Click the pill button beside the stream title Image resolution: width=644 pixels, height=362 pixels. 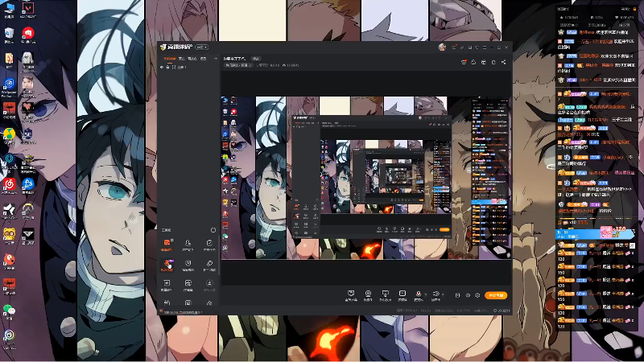tap(256, 59)
